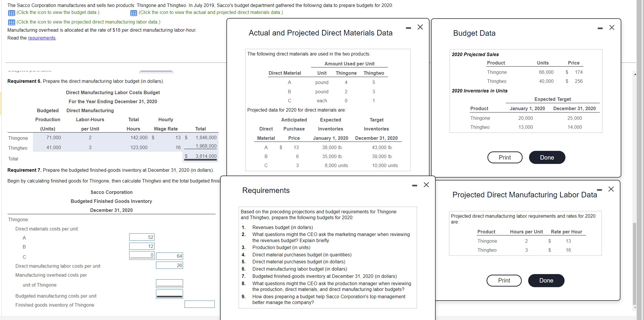Click the scroll-up arrow of the answer pane
Screen dimensions: 644x320
(635, 74)
